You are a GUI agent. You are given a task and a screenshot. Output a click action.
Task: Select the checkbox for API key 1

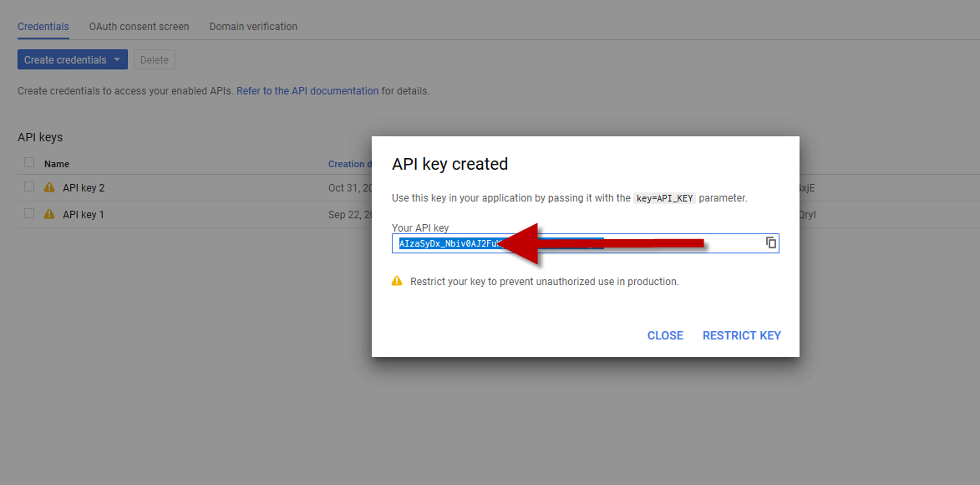tap(28, 214)
